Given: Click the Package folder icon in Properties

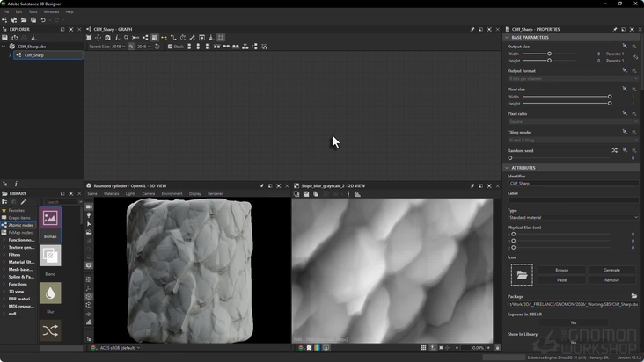Looking at the screenshot, I should point(634,296).
